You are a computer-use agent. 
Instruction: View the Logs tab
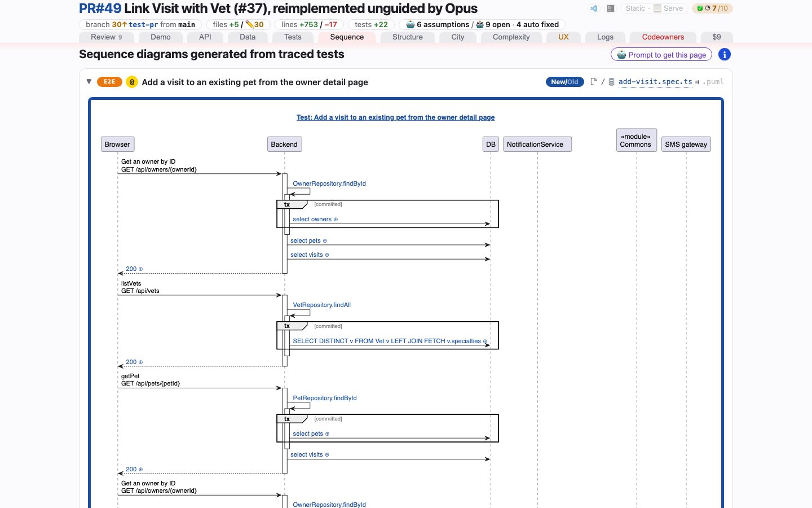pyautogui.click(x=605, y=37)
